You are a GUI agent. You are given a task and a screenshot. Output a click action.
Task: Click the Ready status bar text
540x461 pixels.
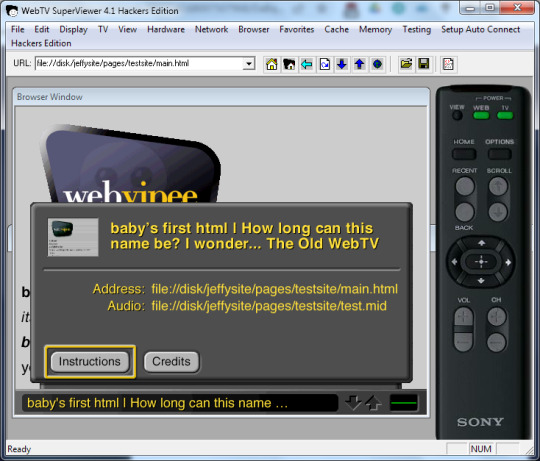click(x=19, y=449)
